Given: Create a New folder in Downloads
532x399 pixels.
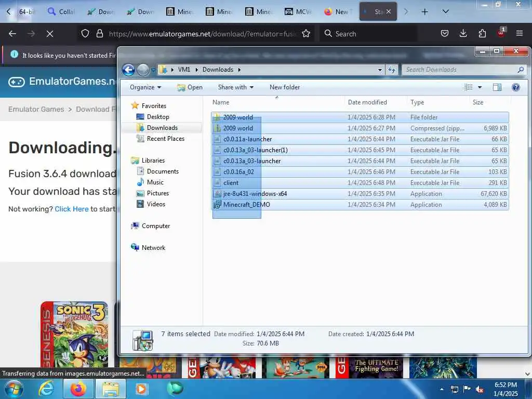Looking at the screenshot, I should tap(285, 87).
